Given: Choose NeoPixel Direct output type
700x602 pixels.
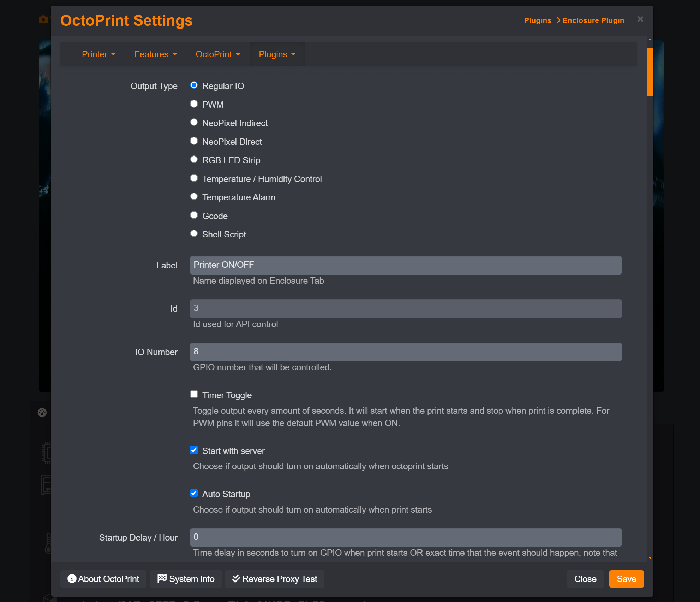Looking at the screenshot, I should click(x=194, y=141).
